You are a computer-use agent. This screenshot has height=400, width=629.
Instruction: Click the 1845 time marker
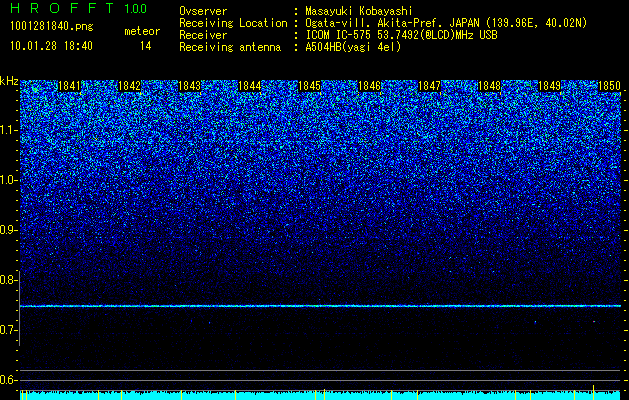pyautogui.click(x=310, y=86)
